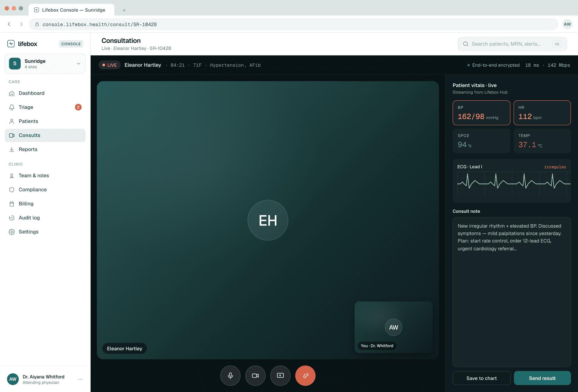The image size is (578, 392).
Task: Click the Consults video icon in sidebar
Action: click(x=12, y=135)
